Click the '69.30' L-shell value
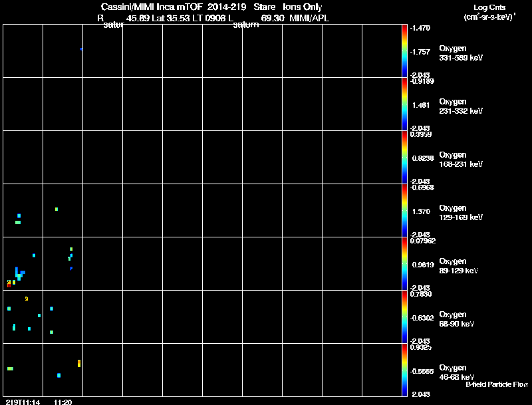Image resolution: width=532 pixels, height=405 pixels. click(x=273, y=19)
